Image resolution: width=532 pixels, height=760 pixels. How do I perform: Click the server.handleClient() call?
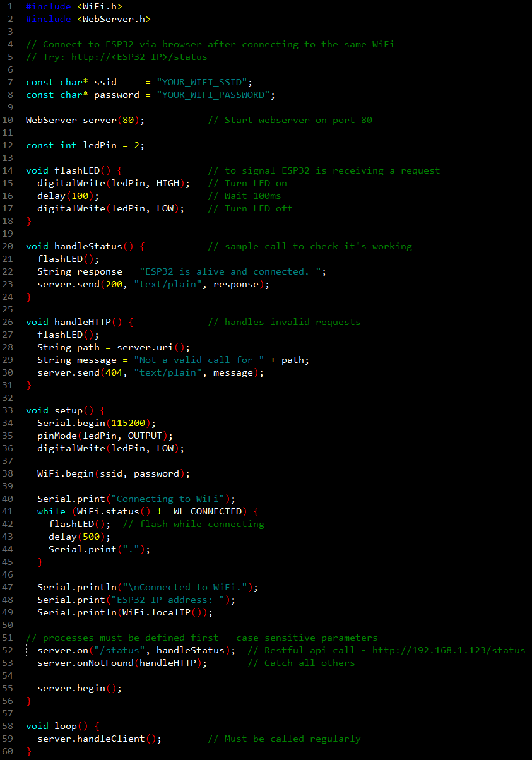pyautogui.click(x=99, y=739)
